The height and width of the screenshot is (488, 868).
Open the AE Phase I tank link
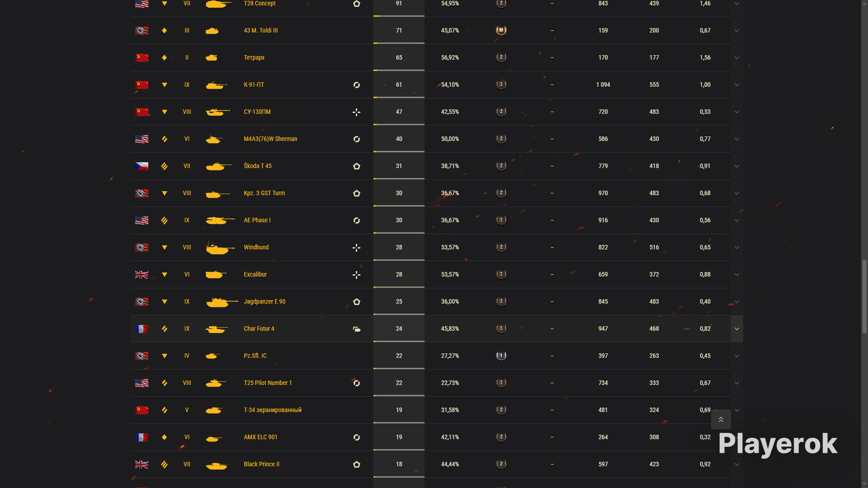point(257,220)
